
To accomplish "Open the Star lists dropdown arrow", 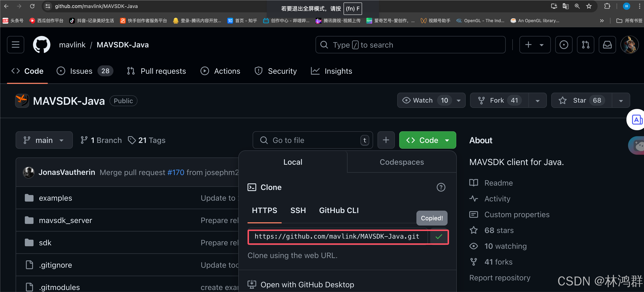I will [621, 101].
